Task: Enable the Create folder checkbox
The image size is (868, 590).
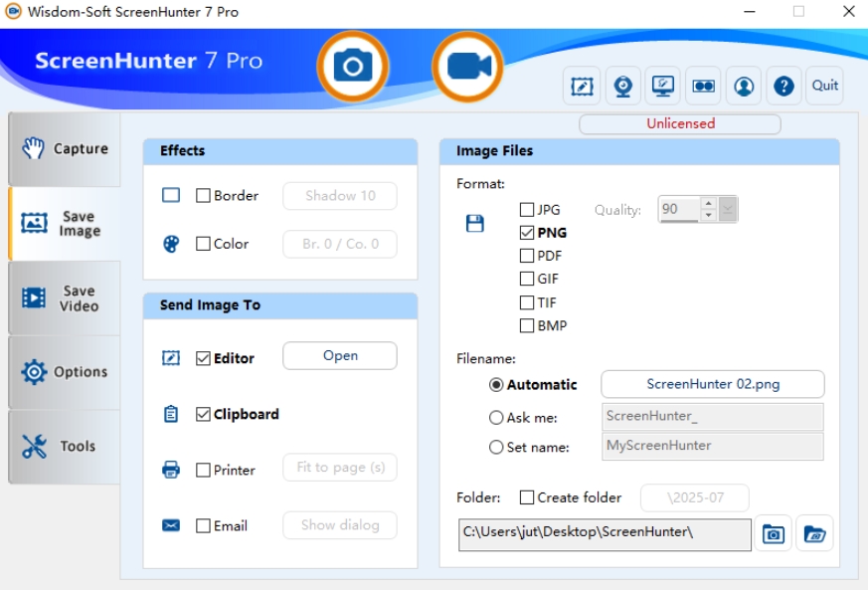Action: click(x=527, y=497)
